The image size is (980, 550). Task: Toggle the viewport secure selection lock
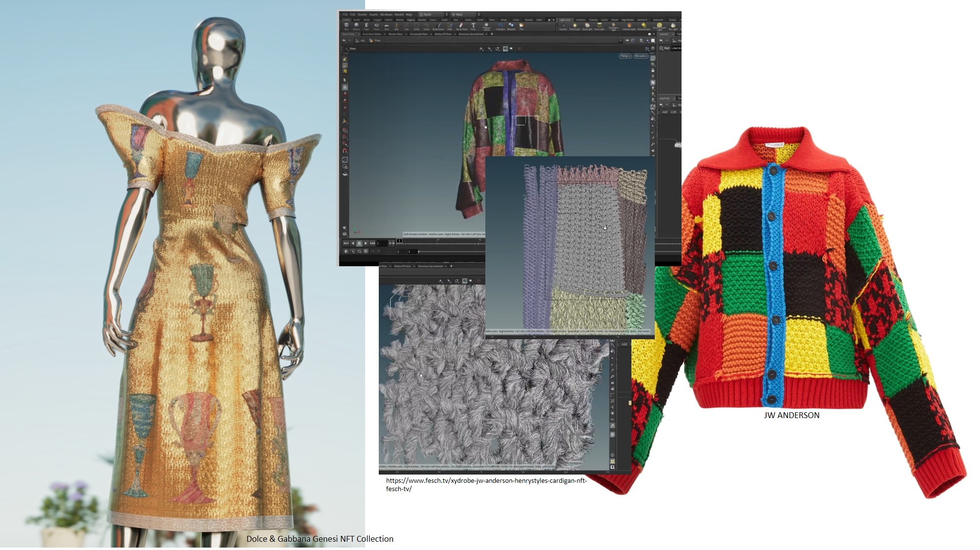point(345,87)
